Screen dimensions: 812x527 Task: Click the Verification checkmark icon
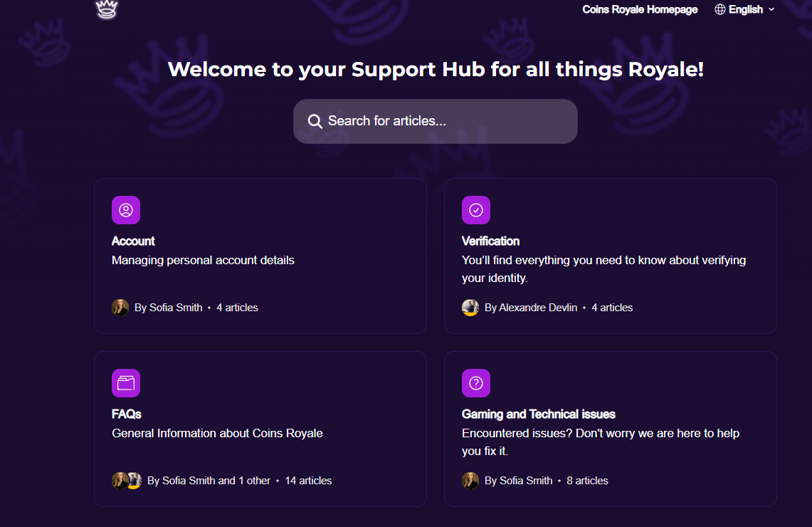click(x=476, y=210)
